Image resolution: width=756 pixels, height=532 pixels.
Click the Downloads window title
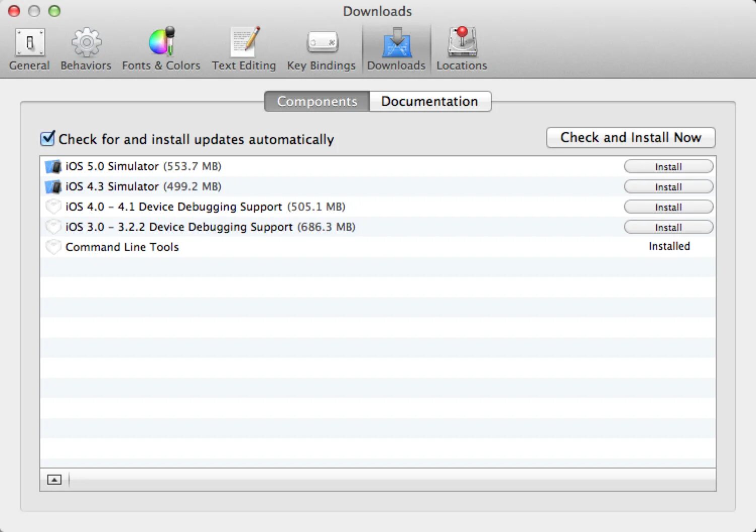click(x=377, y=11)
